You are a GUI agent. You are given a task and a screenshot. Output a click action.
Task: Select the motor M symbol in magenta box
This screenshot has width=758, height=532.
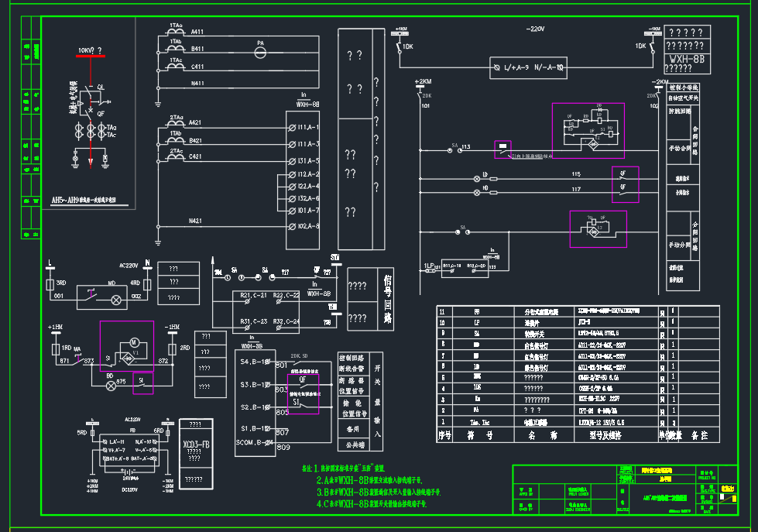[x=133, y=342]
